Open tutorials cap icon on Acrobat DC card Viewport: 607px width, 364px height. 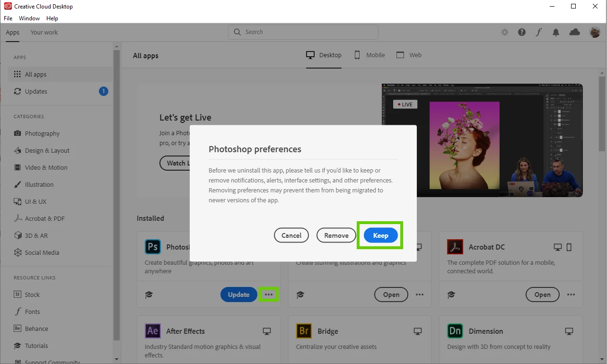tap(451, 295)
